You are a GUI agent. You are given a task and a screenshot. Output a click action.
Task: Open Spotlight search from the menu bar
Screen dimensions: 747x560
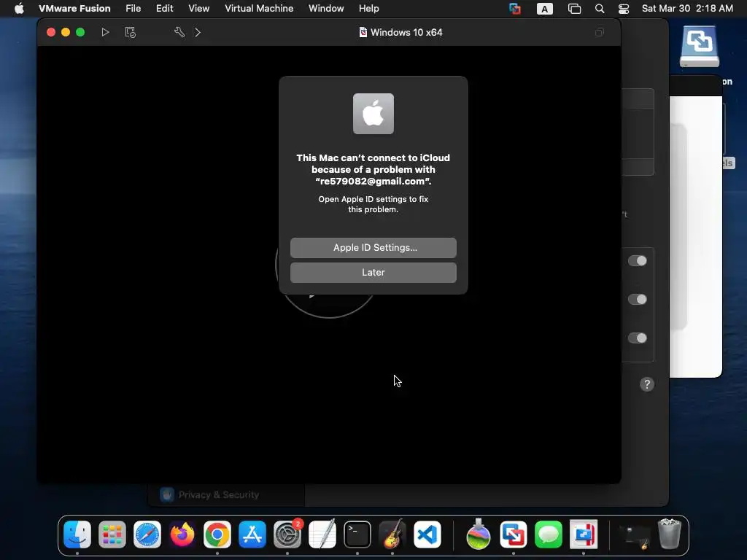(x=600, y=9)
